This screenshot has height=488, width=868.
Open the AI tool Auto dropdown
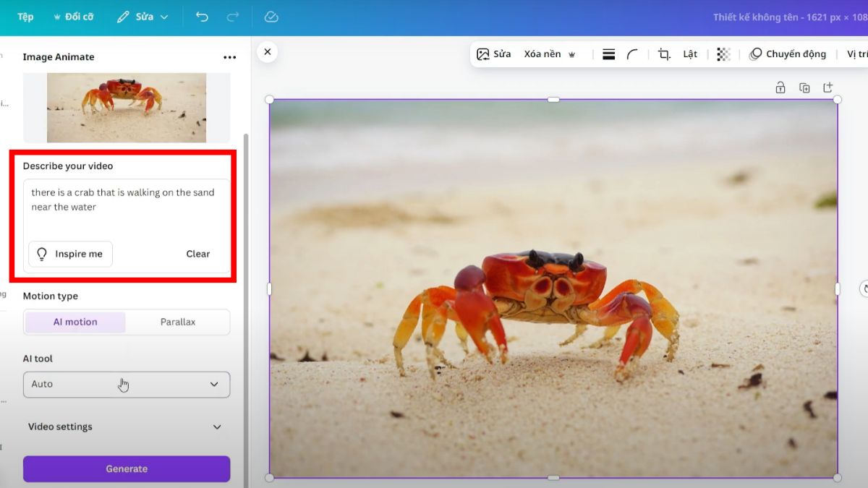126,384
